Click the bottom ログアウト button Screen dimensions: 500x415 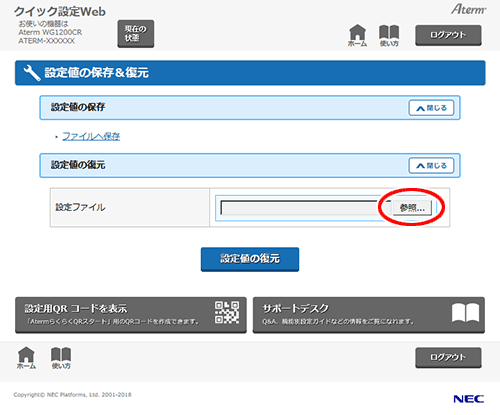coord(448,358)
